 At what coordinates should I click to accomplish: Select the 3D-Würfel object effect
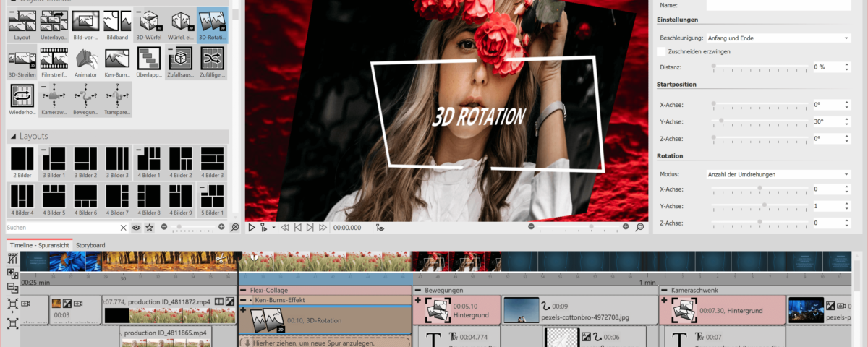tap(150, 24)
